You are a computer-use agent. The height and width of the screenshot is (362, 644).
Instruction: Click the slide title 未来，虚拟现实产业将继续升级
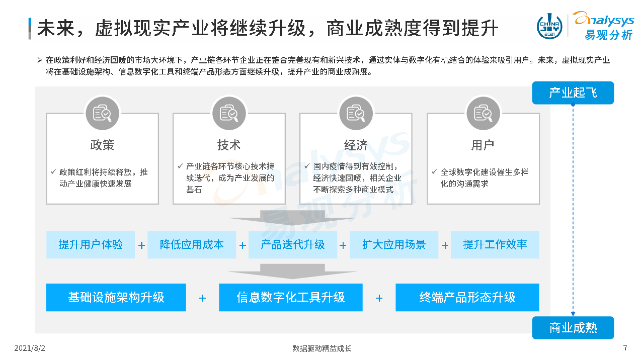[171, 28]
